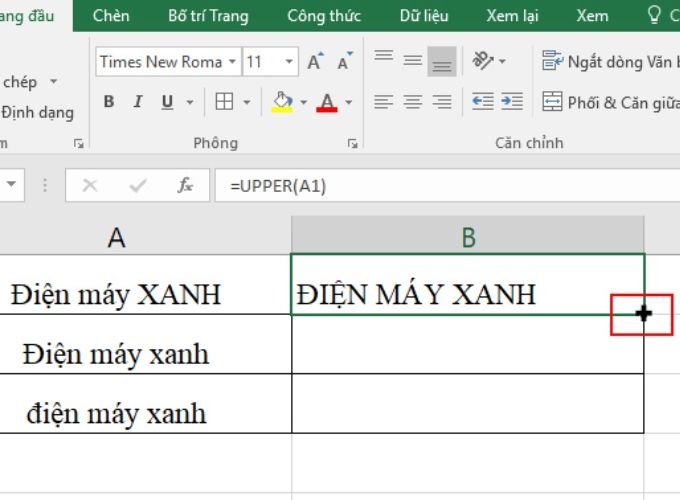Click the increase indent icon
This screenshot has width=680, height=500.
point(511,102)
